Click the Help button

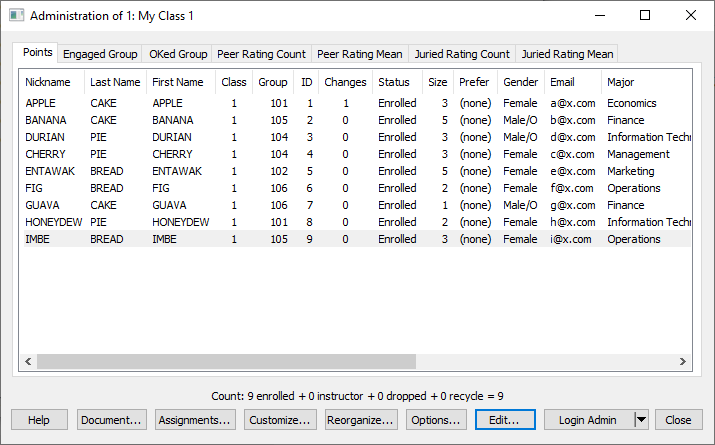tap(39, 419)
